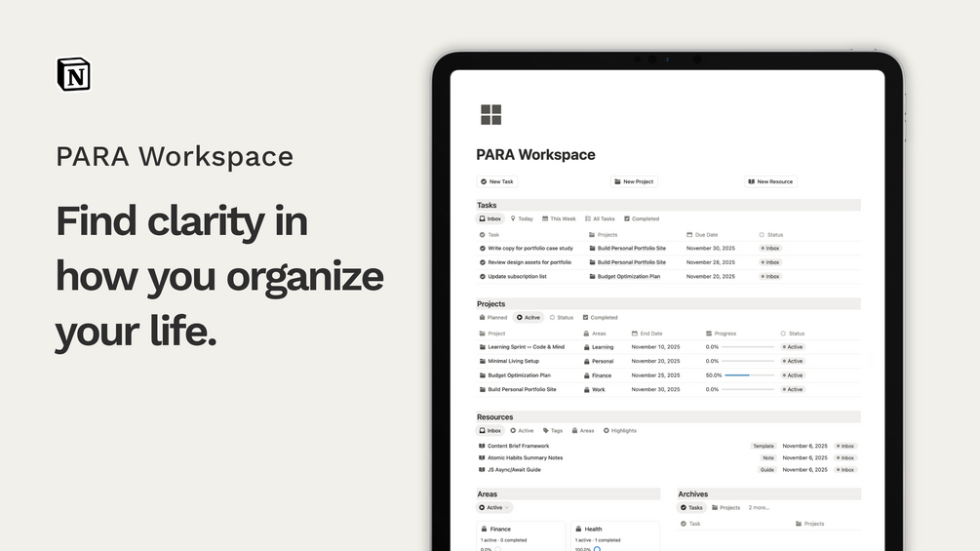The width and height of the screenshot is (980, 551).
Task: Open the Health area card
Action: [x=615, y=537]
